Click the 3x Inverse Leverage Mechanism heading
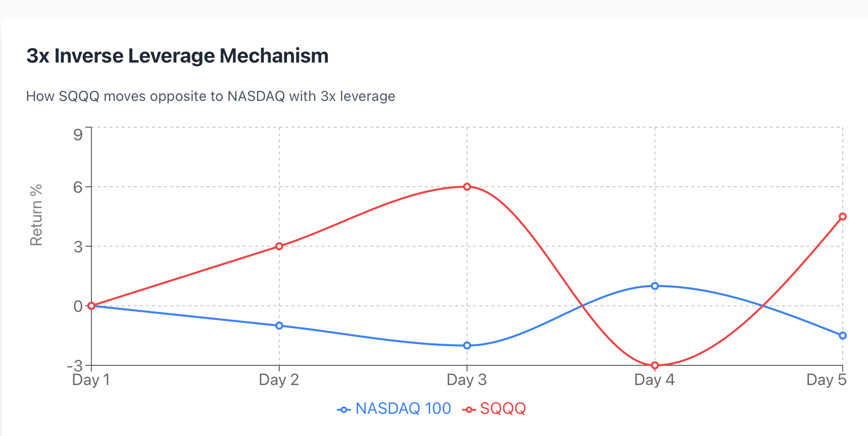This screenshot has width=868, height=436. tap(177, 56)
